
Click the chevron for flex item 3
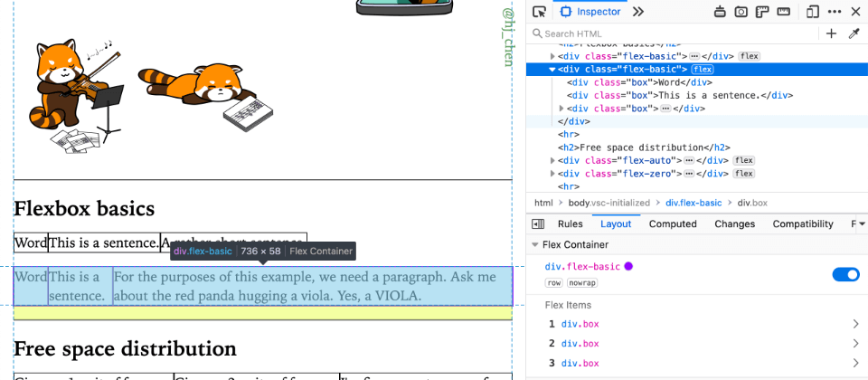[x=856, y=364]
